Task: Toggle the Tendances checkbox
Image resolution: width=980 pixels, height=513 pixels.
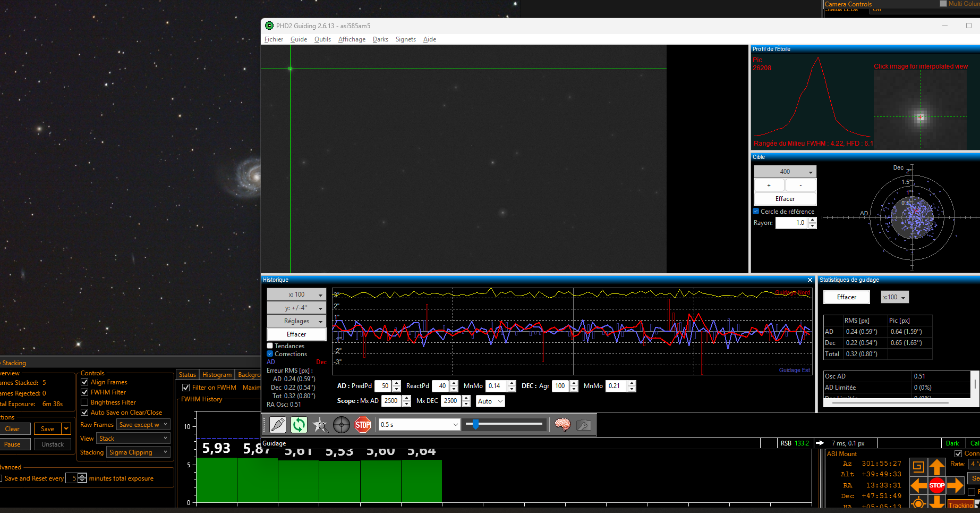Action: pos(270,346)
